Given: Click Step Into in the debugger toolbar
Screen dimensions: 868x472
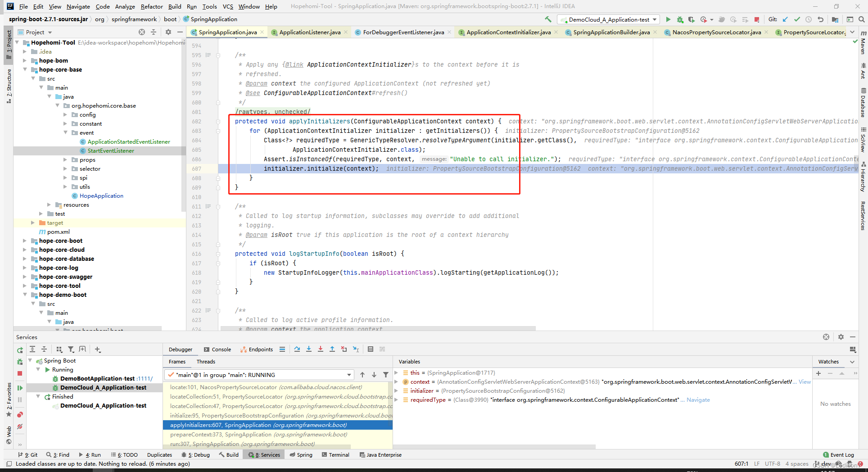Looking at the screenshot, I should coord(309,349).
